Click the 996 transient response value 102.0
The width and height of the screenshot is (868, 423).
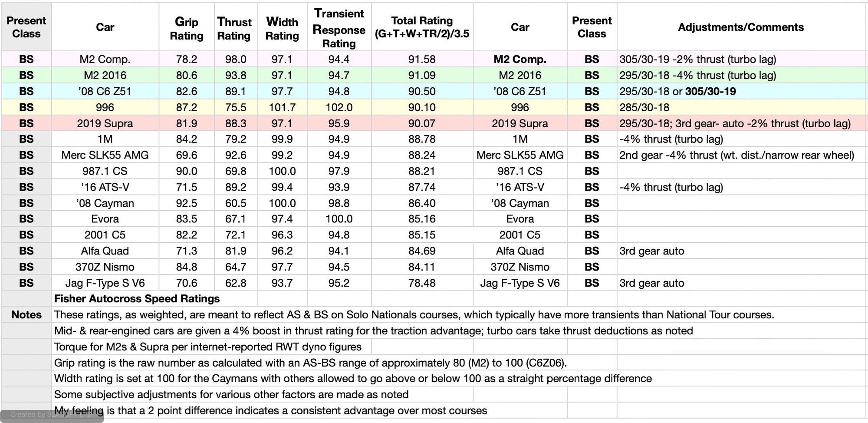pyautogui.click(x=339, y=107)
